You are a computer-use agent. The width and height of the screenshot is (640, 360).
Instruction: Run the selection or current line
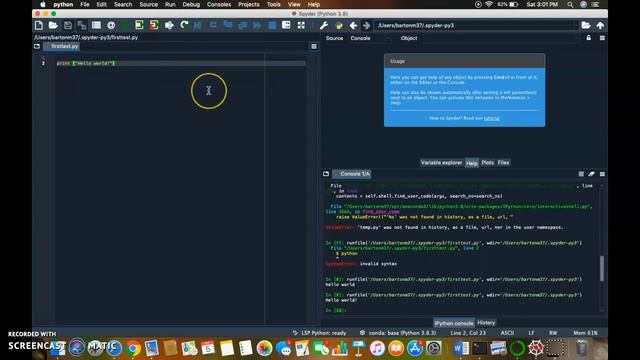coord(169,25)
